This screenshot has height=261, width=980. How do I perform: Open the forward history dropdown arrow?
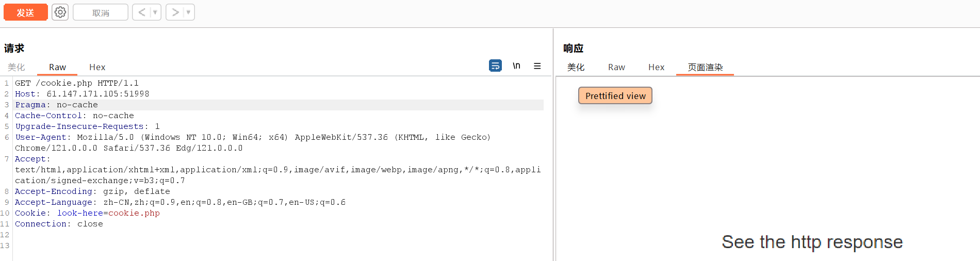[188, 12]
